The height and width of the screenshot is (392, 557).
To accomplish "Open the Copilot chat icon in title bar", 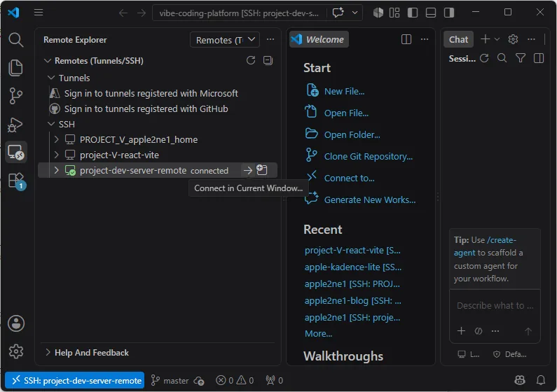I will [338, 13].
